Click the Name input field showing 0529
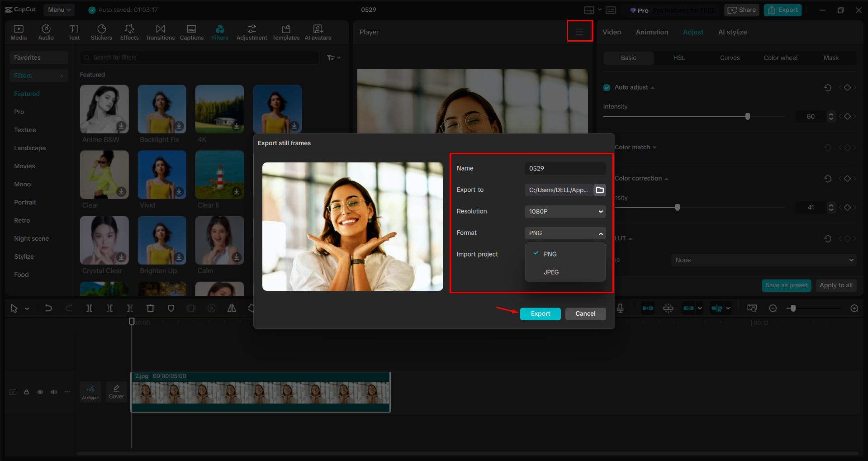This screenshot has height=461, width=868. click(564, 168)
